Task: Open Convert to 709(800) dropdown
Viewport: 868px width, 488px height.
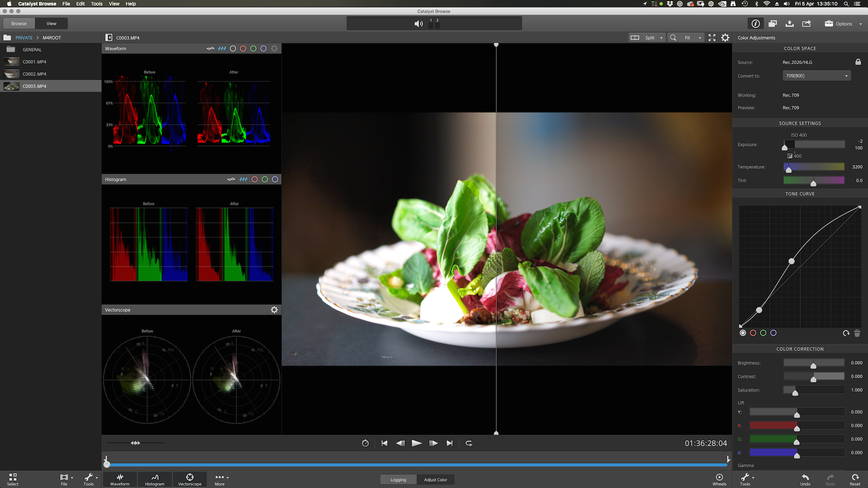Action: click(x=816, y=75)
